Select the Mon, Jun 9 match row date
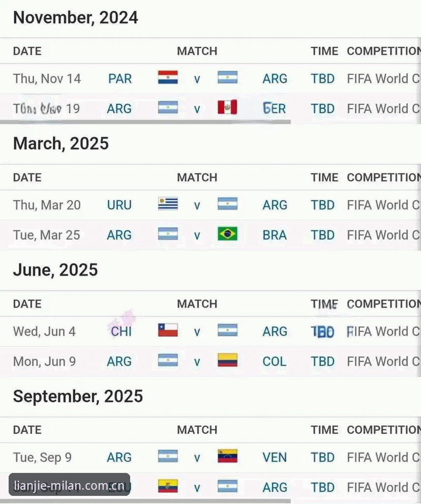This screenshot has height=504, width=421. pyautogui.click(x=44, y=361)
